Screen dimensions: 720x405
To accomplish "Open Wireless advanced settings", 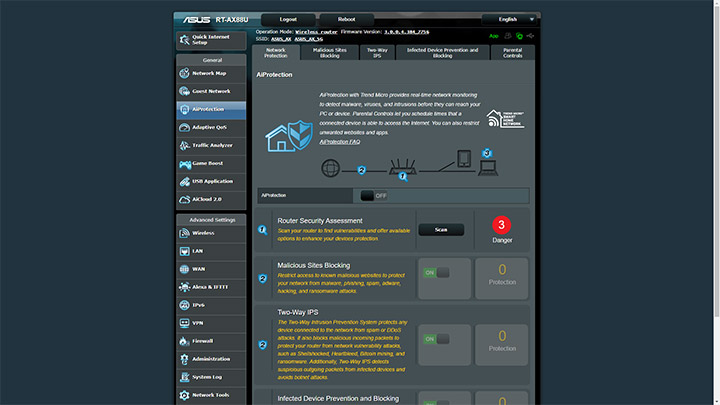I will 211,233.
